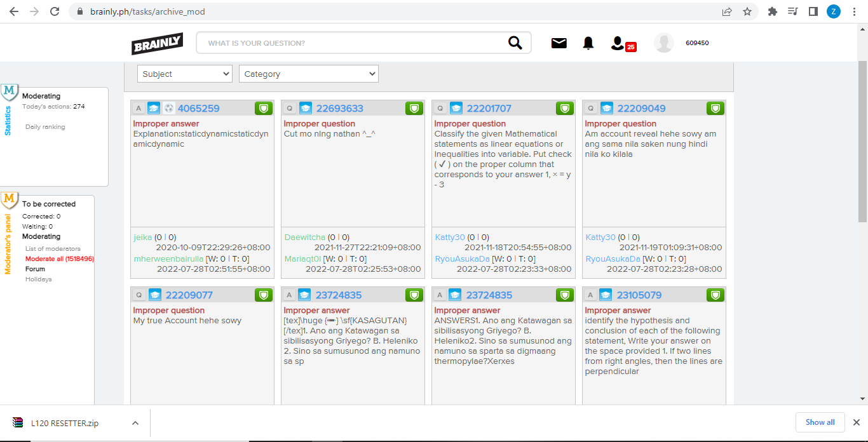Open the Chrome side panel icon
Viewport: 868px width, 442px height.
coord(813,11)
